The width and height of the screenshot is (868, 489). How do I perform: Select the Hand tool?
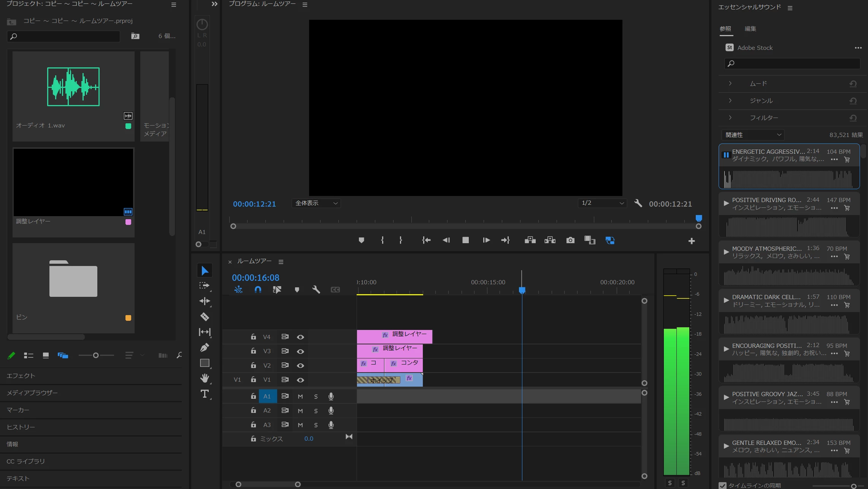coord(205,378)
